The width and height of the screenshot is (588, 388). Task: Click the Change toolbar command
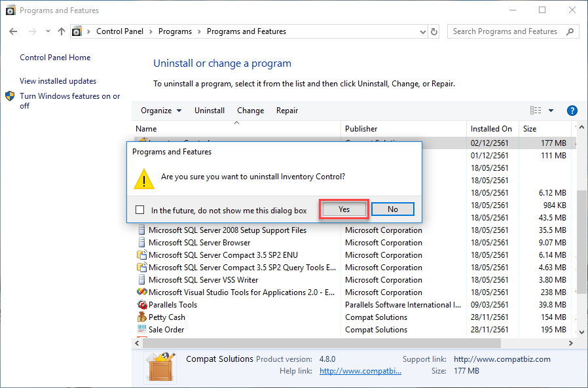coord(251,111)
